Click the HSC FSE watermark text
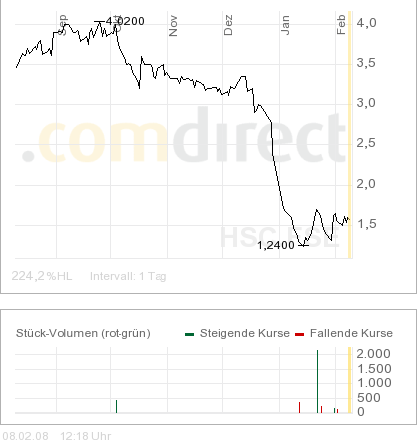The image size is (417, 443). coord(280,237)
